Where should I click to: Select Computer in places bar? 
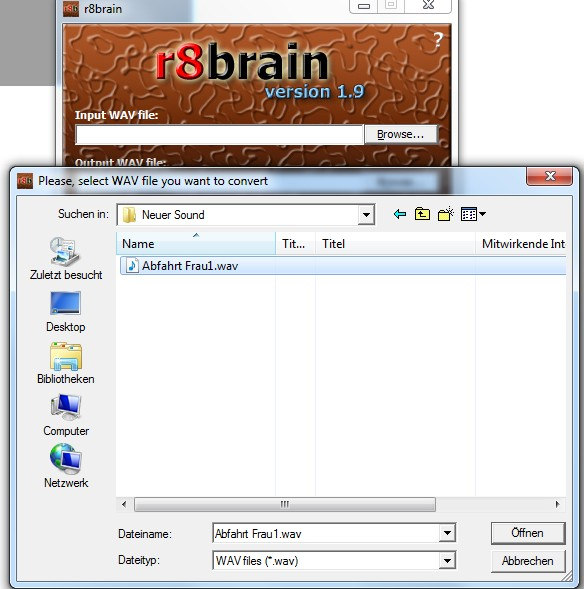click(x=66, y=415)
